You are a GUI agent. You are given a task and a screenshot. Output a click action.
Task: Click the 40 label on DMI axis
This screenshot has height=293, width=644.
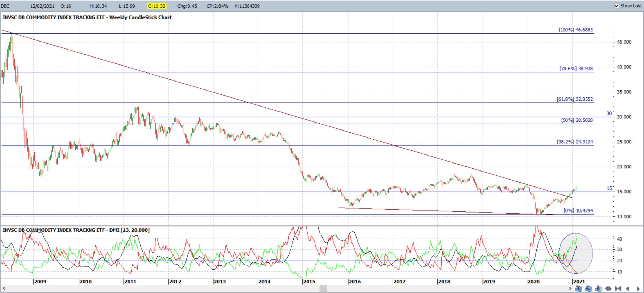(620, 239)
